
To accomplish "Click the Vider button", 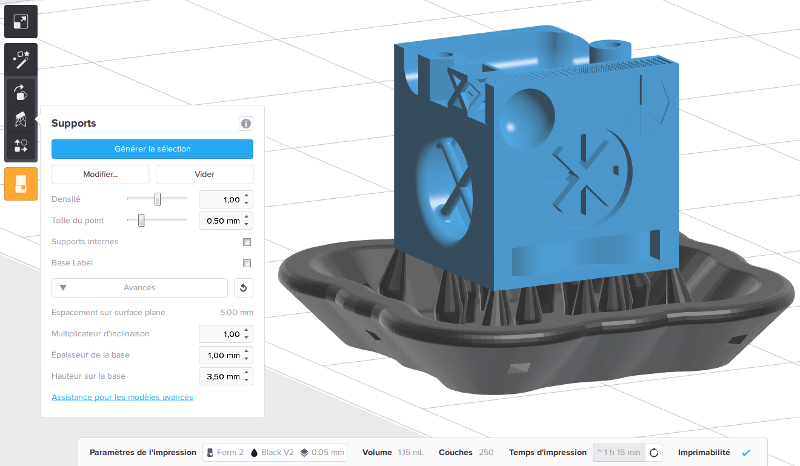I will click(x=204, y=174).
